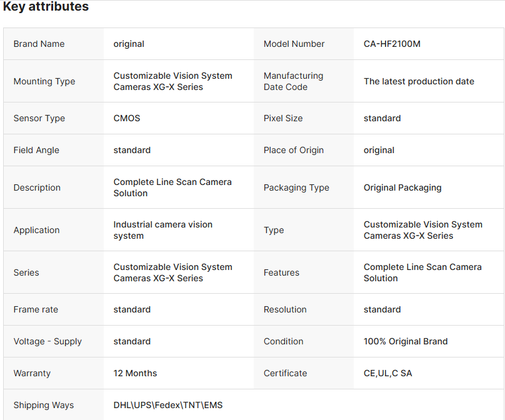The height and width of the screenshot is (420, 505).
Task: Click the CE,UL,C SA certificate value
Action: [388, 373]
